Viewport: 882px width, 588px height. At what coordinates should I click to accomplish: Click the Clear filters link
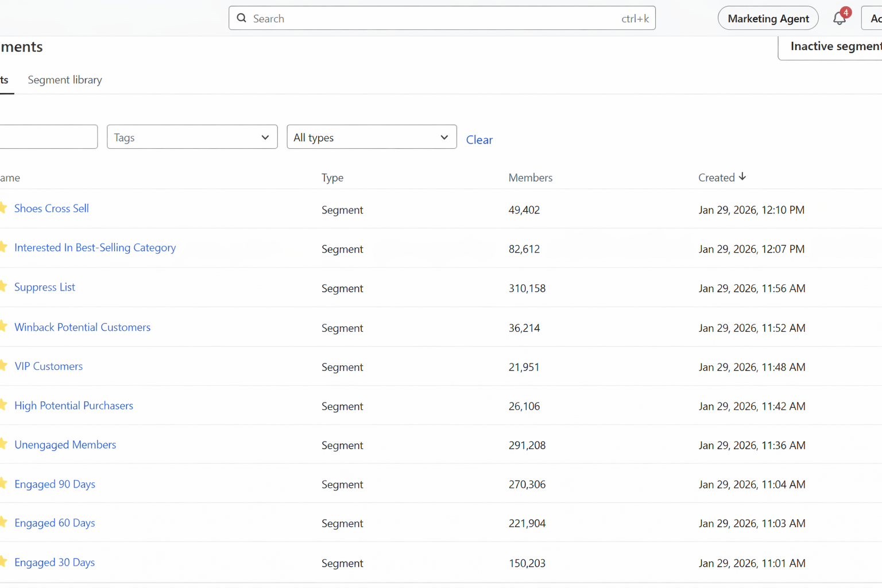[479, 140]
